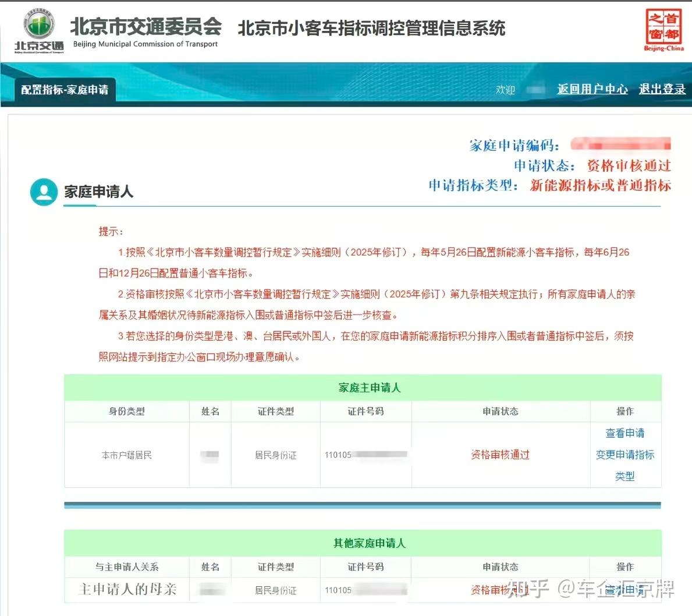Click the 主申请人的母亲 cell
Viewport: 692px width, 616px height.
[127, 589]
